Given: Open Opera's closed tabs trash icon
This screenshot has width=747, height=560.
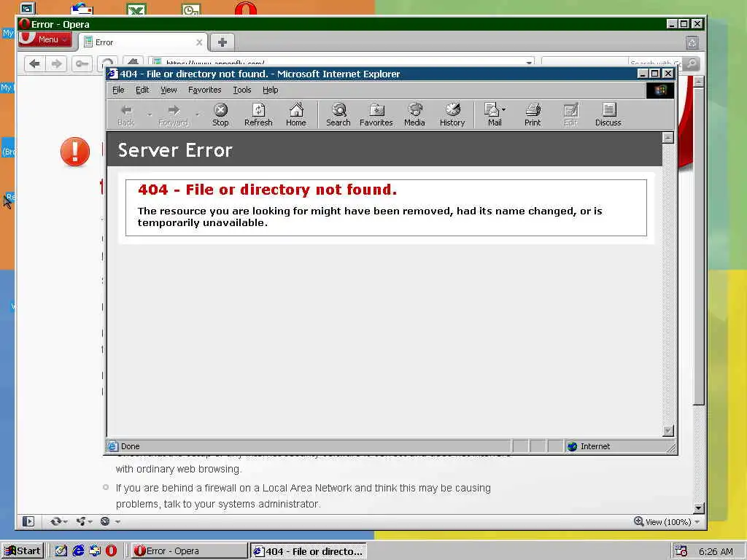Looking at the screenshot, I should coord(692,42).
